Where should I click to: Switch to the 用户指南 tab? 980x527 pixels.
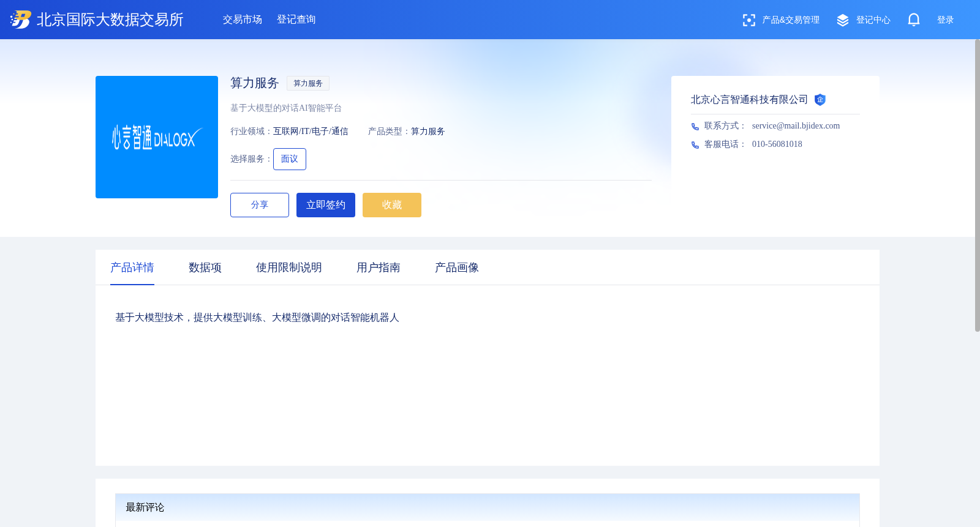379,267
